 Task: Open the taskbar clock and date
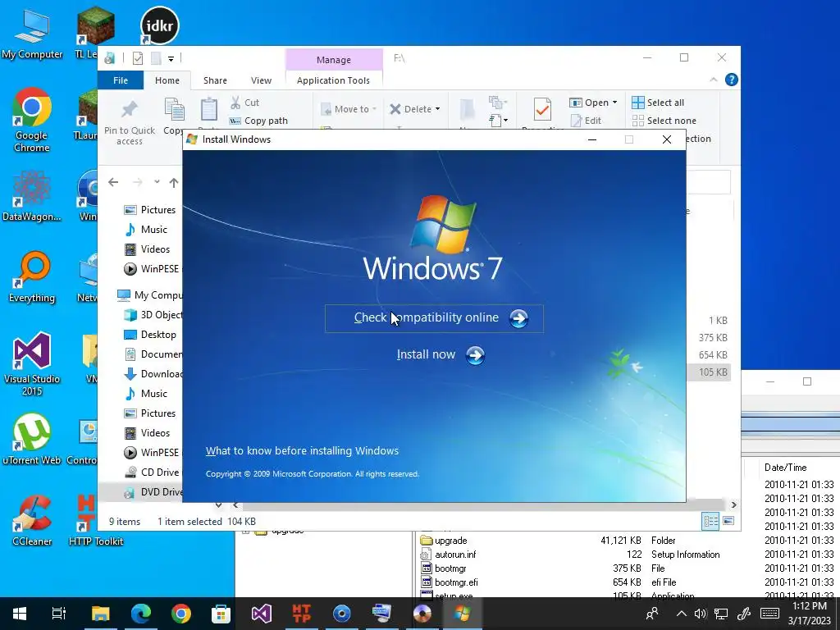810,614
